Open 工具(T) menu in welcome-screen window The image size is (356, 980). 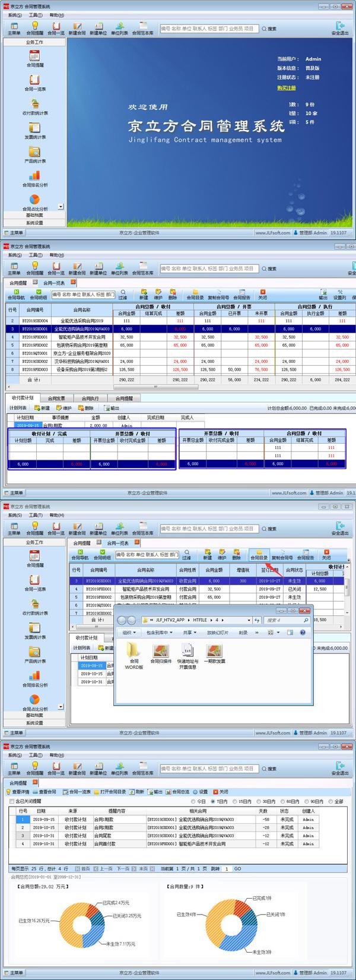coord(36,15)
